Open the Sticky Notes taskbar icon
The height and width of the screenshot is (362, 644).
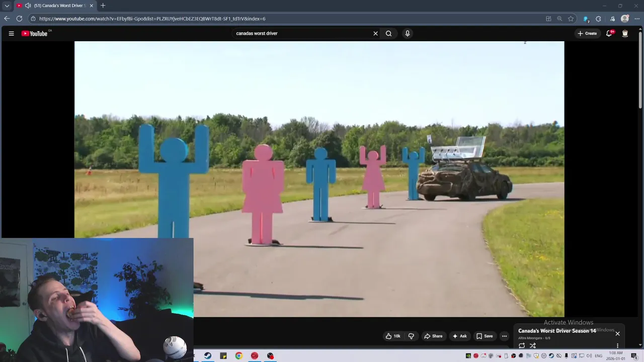[223, 356]
